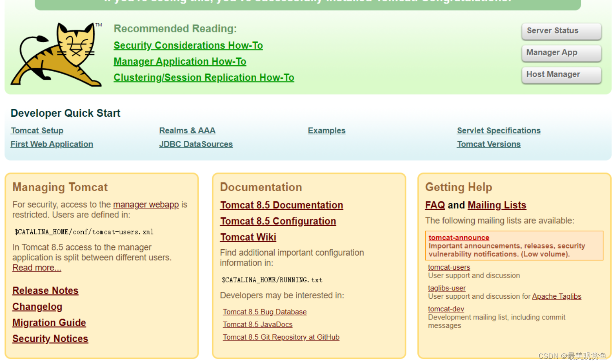This screenshot has height=364, width=613.
Task: Click the Tomcat cat logo
Action: (56, 55)
